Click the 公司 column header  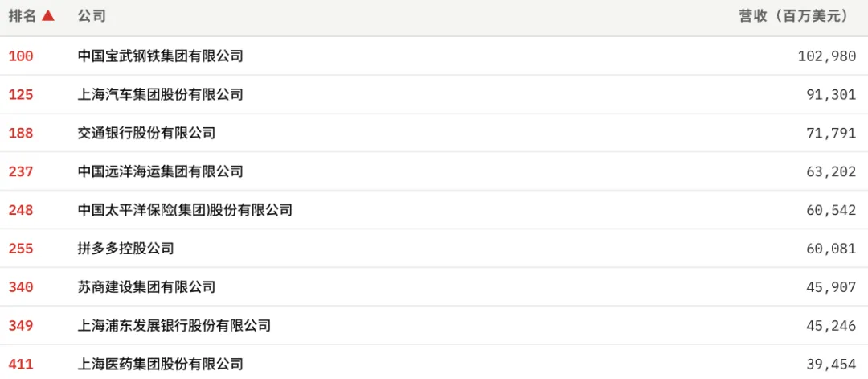click(x=92, y=16)
